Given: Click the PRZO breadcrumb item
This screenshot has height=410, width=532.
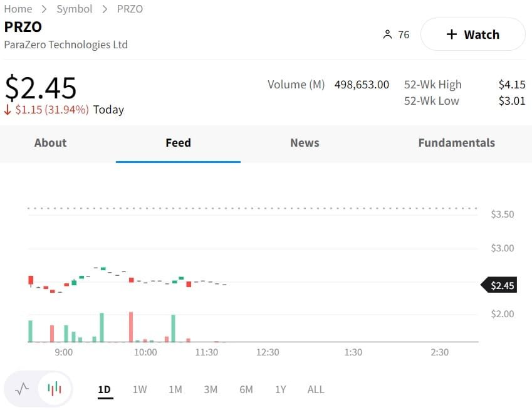Looking at the screenshot, I should [130, 9].
